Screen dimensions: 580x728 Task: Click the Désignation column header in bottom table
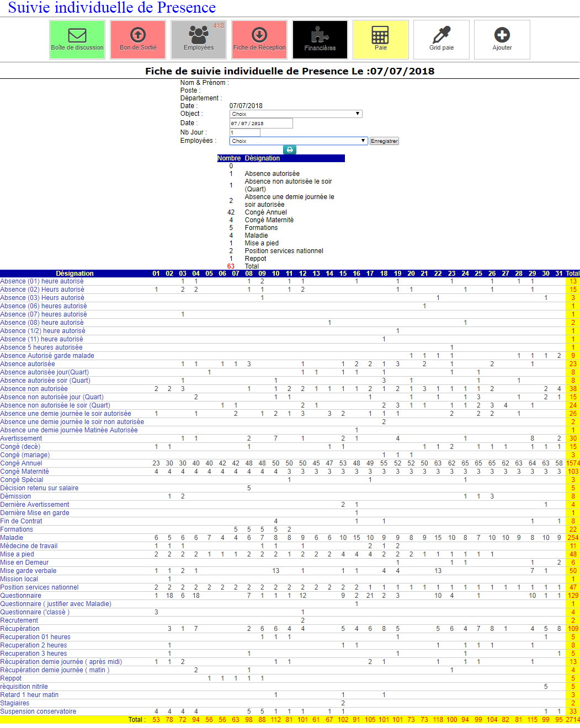(75, 274)
